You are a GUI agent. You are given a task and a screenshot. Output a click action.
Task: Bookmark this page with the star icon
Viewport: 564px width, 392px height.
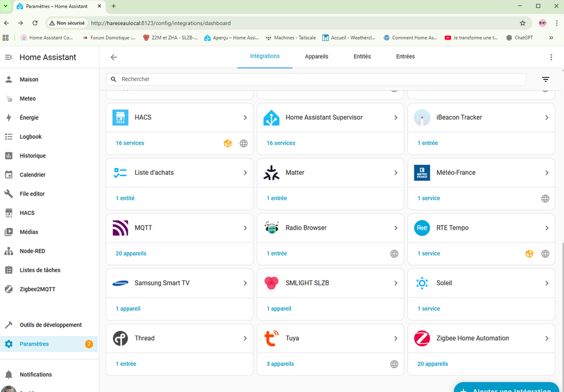click(523, 23)
